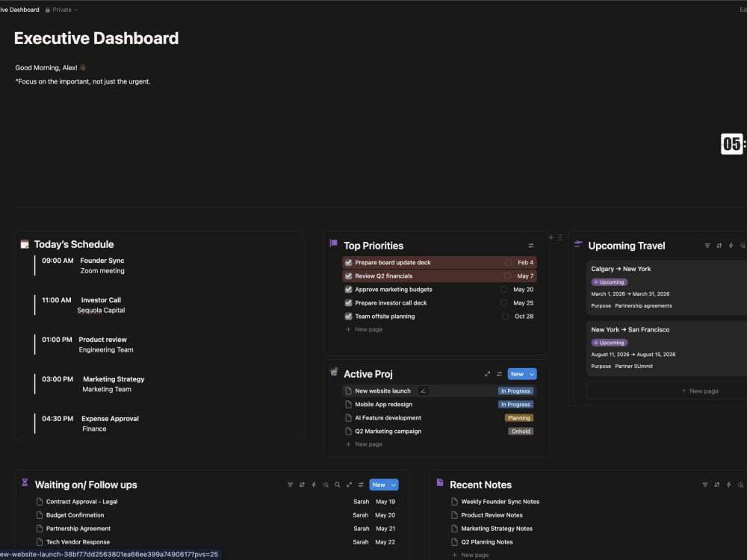747x560 pixels.
Task: Click Executive Dashboard breadcrumb in top bar
Action: point(19,10)
